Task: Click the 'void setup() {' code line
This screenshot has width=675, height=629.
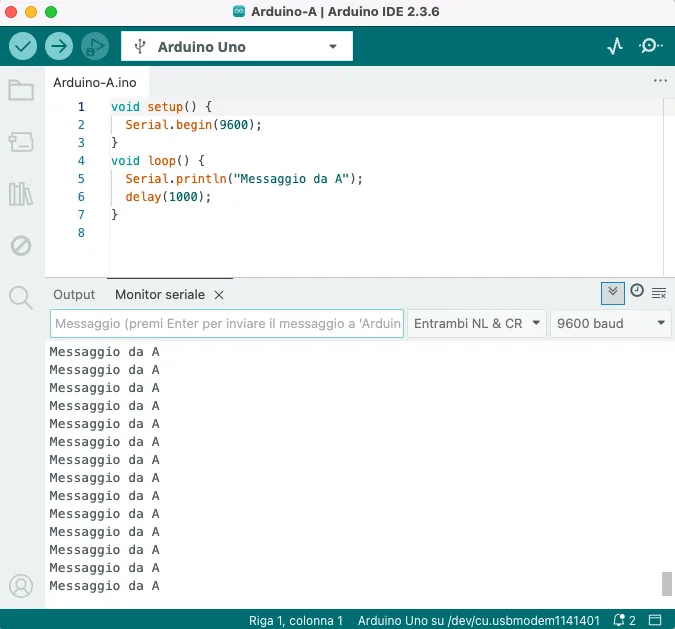Action: click(x=161, y=107)
